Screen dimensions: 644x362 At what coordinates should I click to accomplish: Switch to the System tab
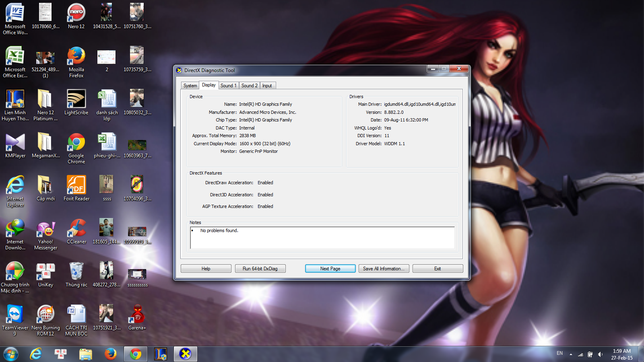[190, 86]
